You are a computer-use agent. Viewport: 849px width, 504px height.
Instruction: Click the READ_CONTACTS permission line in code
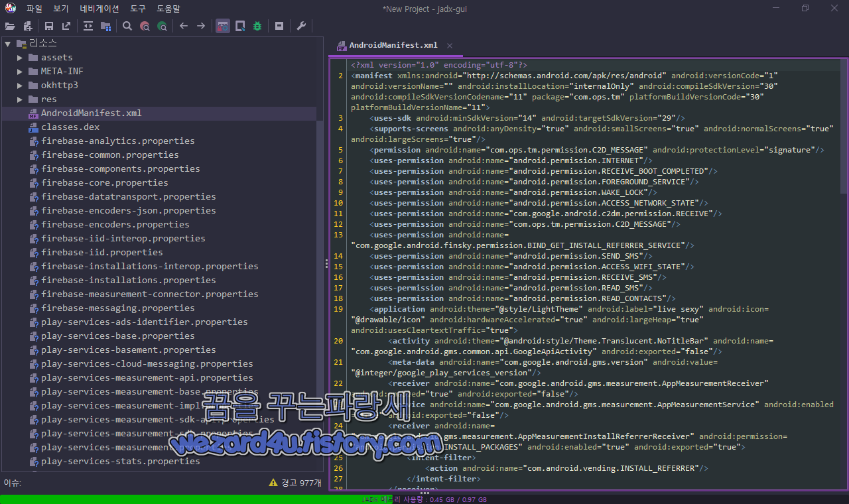point(524,298)
